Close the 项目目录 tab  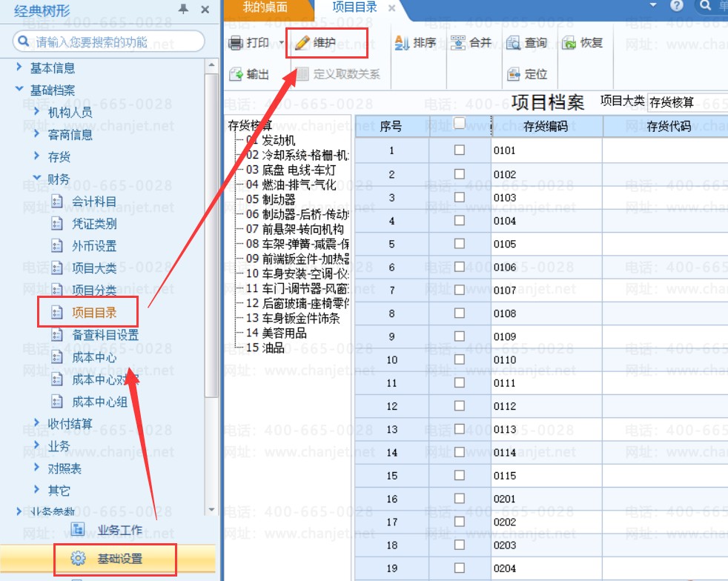[x=392, y=8]
